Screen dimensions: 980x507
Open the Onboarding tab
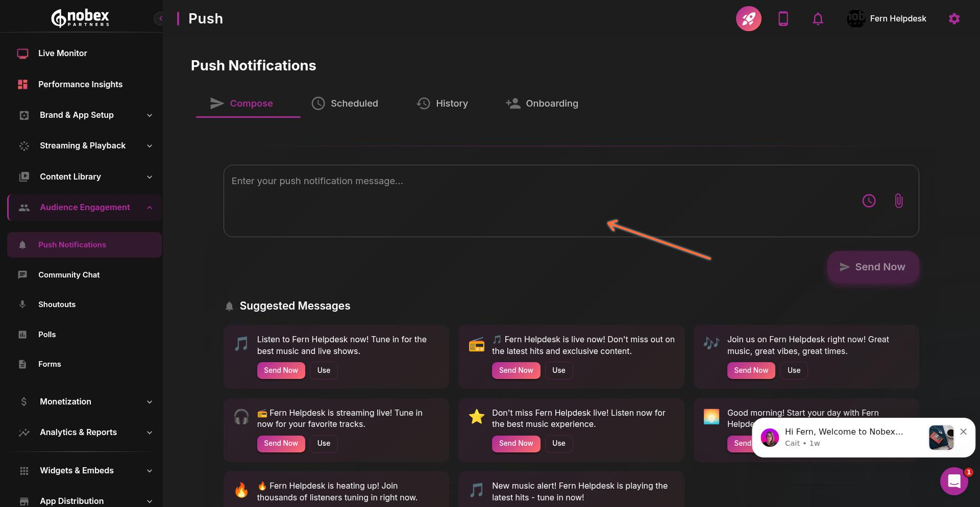pyautogui.click(x=542, y=104)
